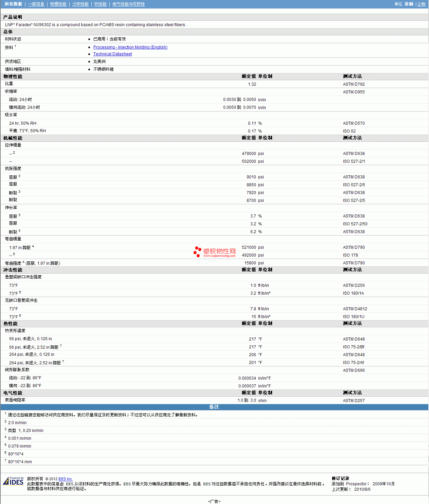Click the IDES logo in footer
The width and height of the screenshot is (429, 504).
13,481
